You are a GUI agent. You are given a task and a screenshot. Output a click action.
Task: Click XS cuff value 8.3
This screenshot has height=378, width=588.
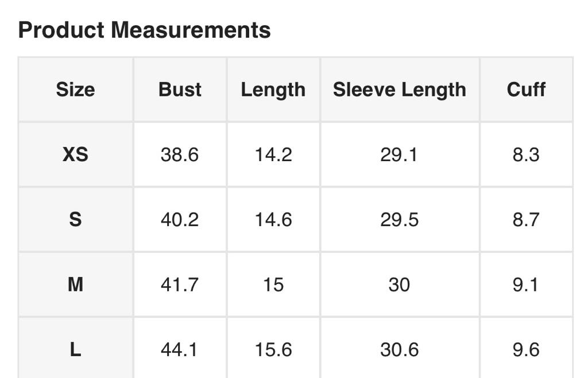526,154
